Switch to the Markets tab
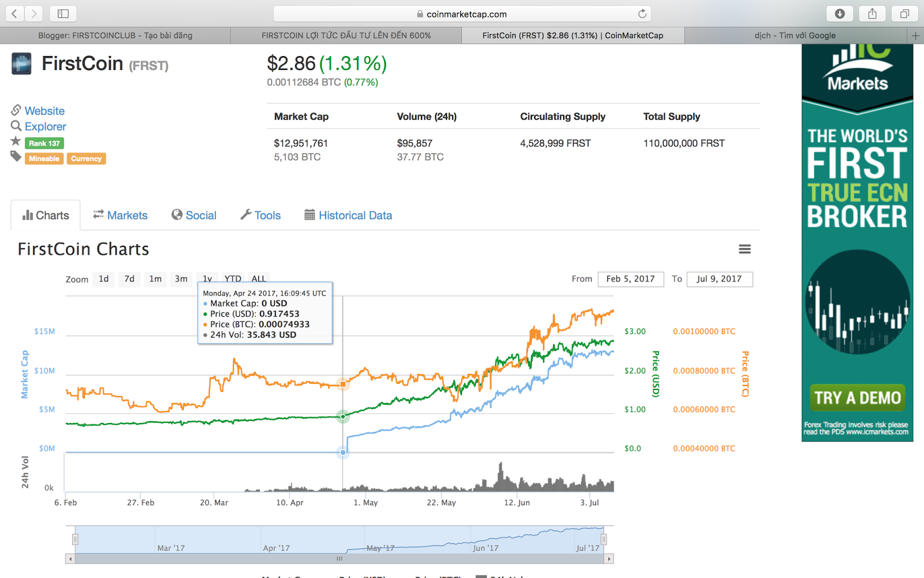The image size is (924, 578). 120,215
